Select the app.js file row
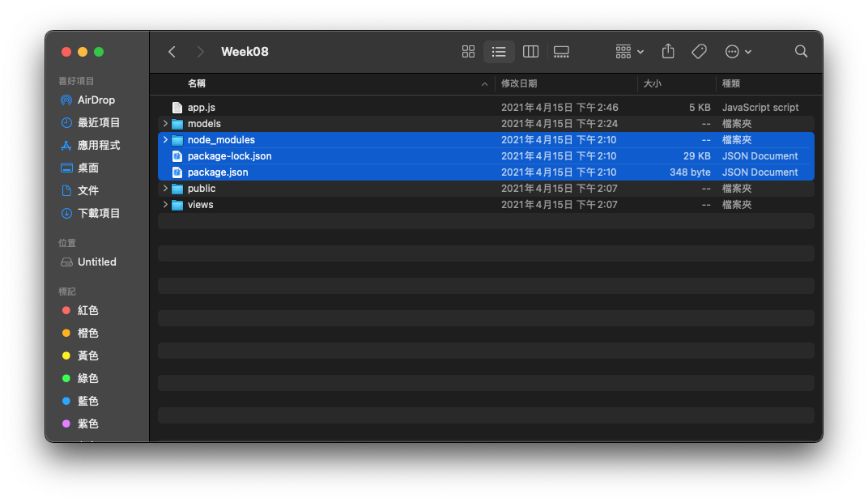Screen dimensions: 868x502 202,108
